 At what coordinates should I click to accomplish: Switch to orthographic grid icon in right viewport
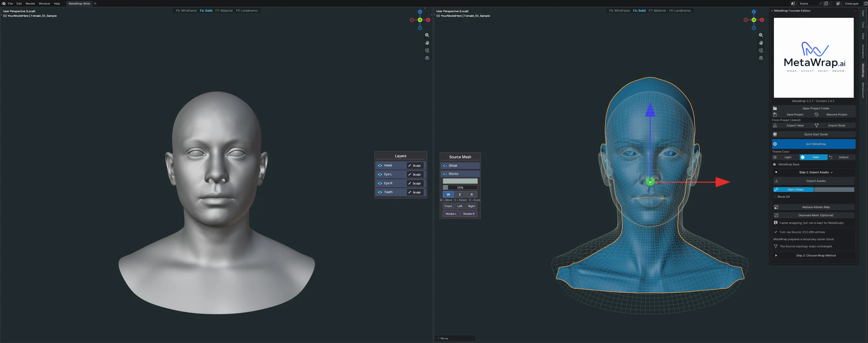click(x=761, y=58)
